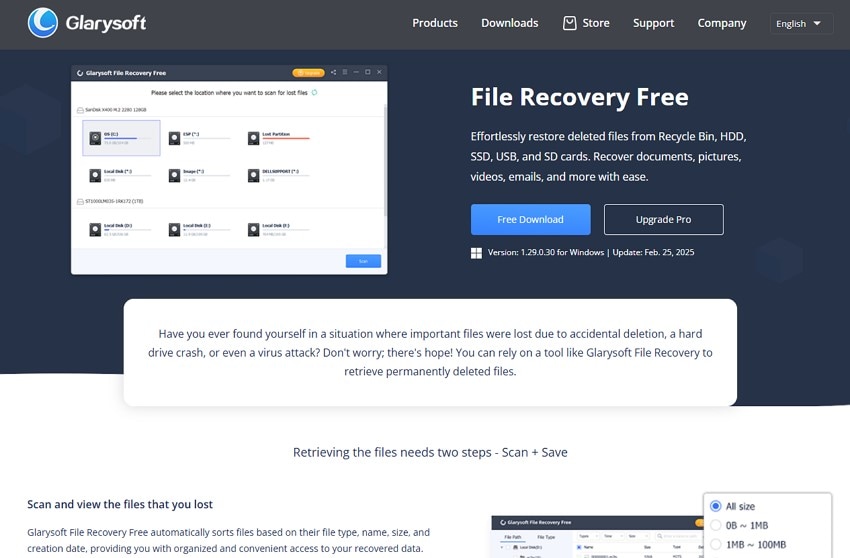Click the Windows logo beside version info
The height and width of the screenshot is (558, 850).
476,253
